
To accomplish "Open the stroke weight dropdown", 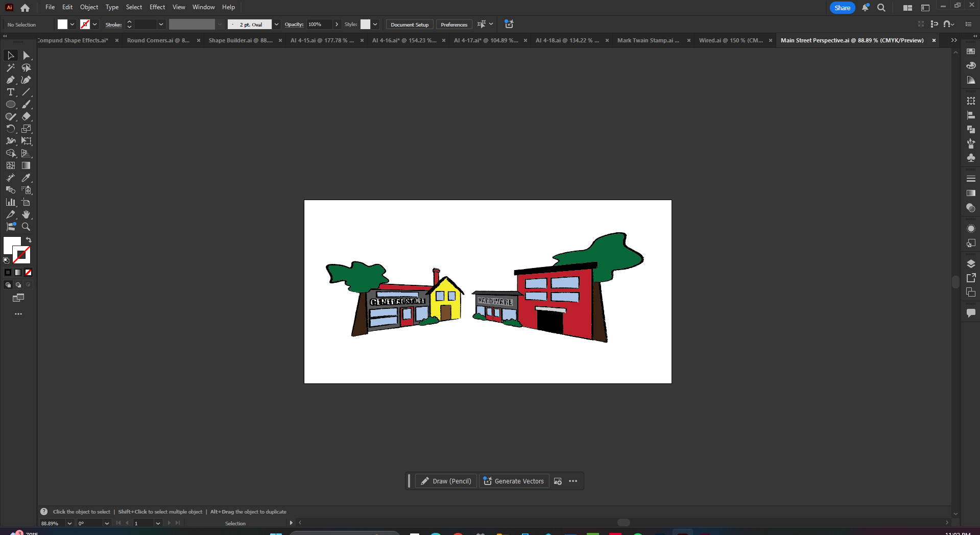I will tap(160, 24).
